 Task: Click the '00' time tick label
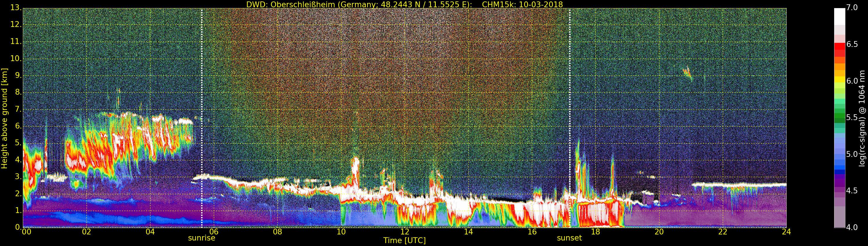click(26, 232)
